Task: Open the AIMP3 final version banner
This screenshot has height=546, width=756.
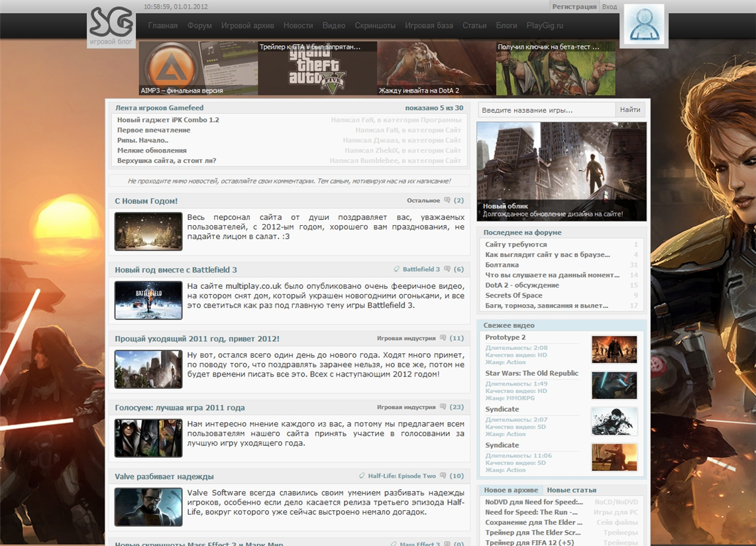Action: [x=198, y=68]
